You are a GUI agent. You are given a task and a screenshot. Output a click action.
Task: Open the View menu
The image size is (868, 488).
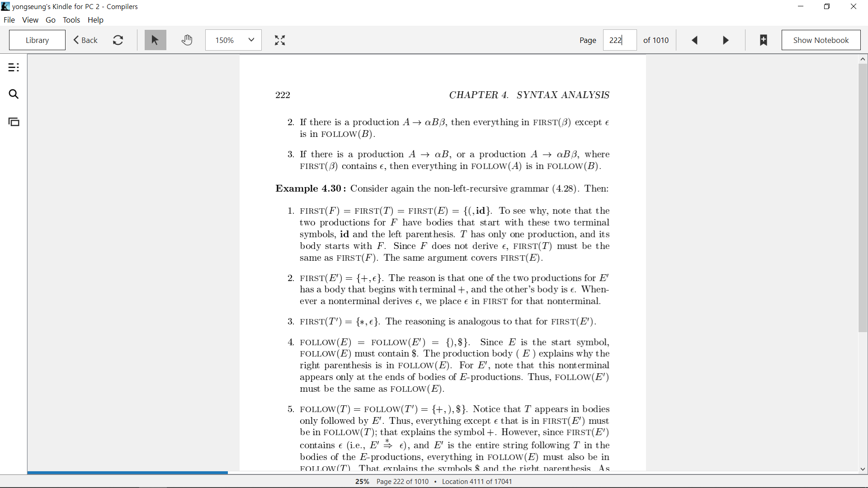click(x=30, y=20)
